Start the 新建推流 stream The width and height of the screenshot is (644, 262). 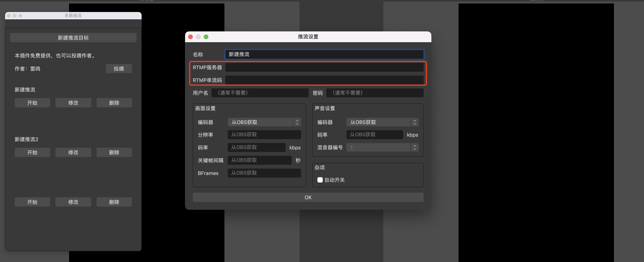[32, 103]
